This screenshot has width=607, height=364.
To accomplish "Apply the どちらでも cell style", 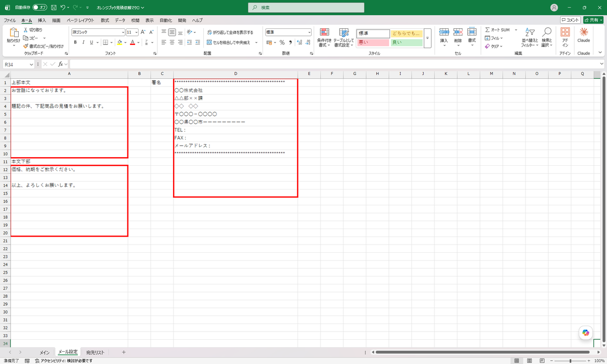I will pyautogui.click(x=406, y=33).
